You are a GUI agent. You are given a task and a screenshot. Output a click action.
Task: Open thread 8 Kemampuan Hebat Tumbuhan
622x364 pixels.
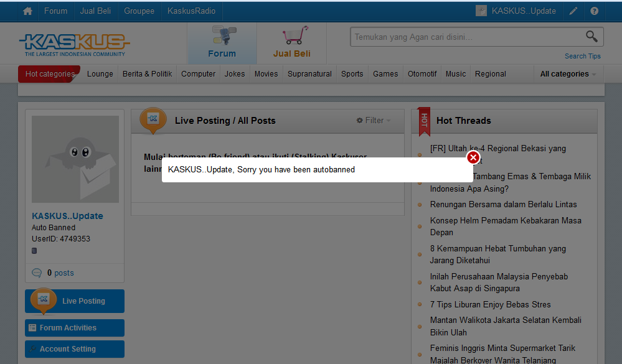(498, 254)
